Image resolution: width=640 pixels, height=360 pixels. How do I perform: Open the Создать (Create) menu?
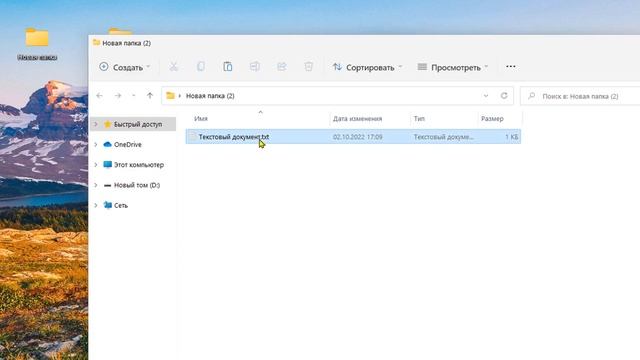click(124, 67)
